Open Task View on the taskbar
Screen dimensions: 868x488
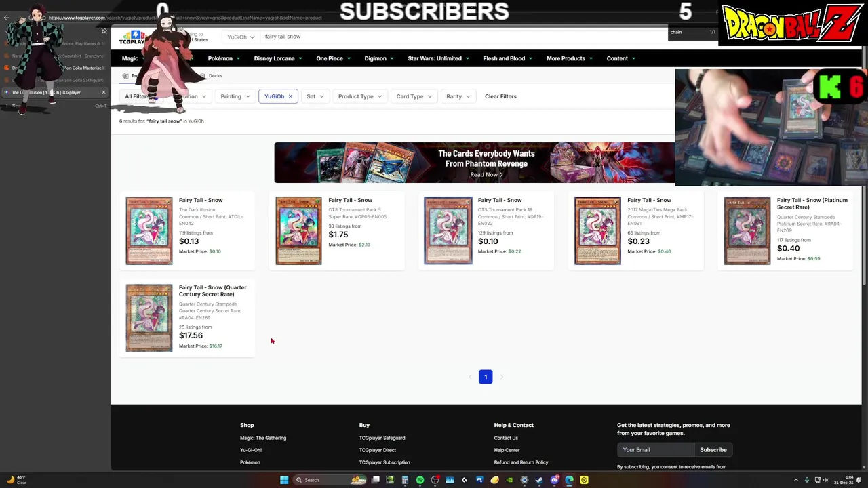coord(376,480)
